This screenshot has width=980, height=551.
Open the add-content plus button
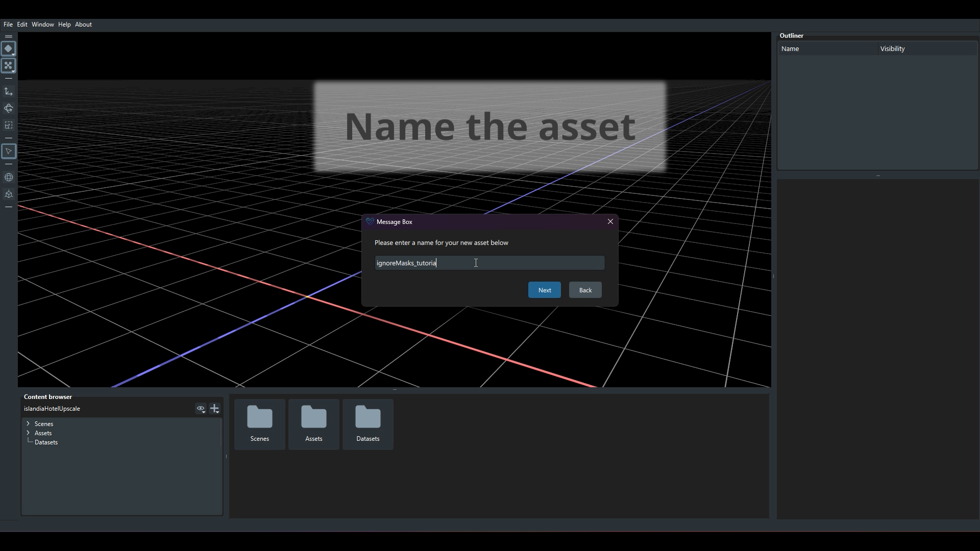point(215,409)
